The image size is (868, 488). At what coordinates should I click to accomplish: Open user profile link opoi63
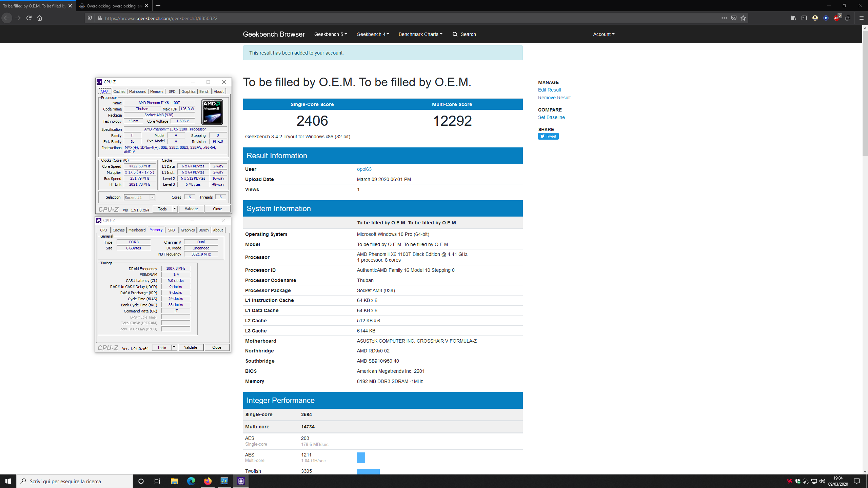tap(364, 169)
